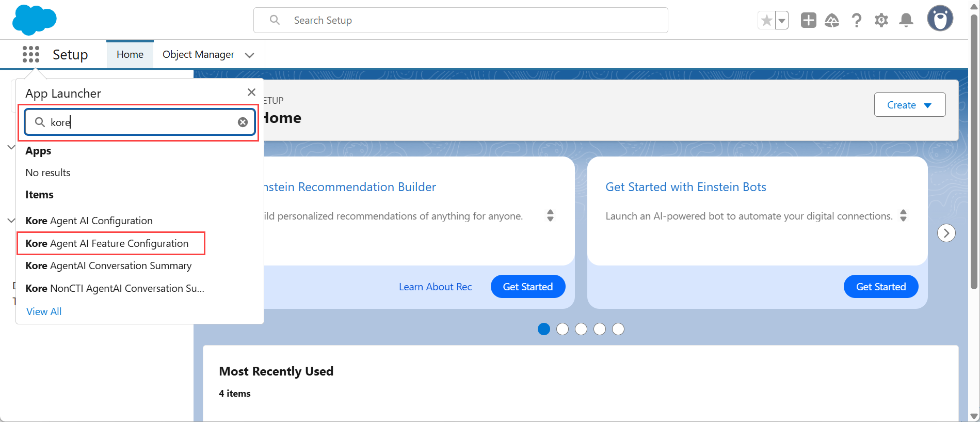Screen dimensions: 980x422
Task: Click the Search Setup field
Action: pos(461,20)
